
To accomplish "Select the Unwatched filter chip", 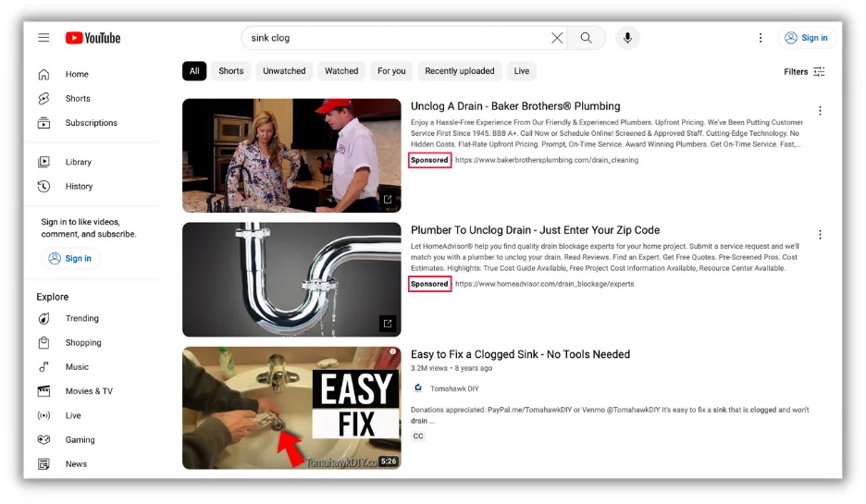I will click(284, 70).
